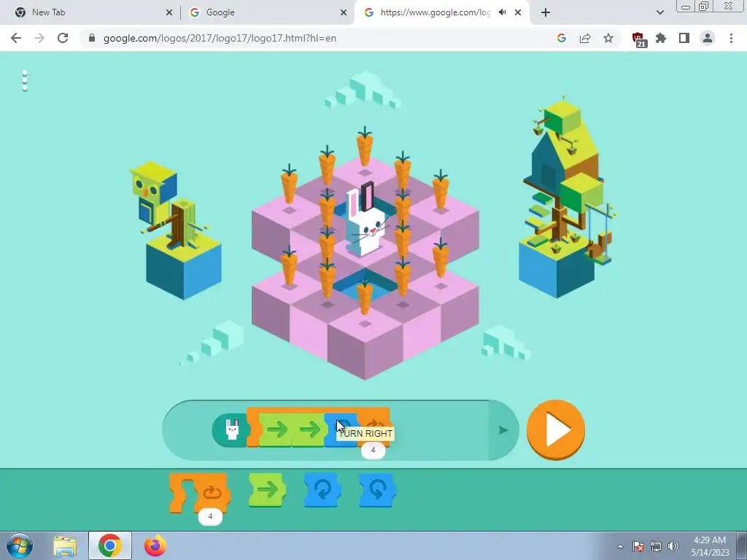The height and width of the screenshot is (560, 747).
Task: Show hidden system tray icons
Action: point(620,546)
